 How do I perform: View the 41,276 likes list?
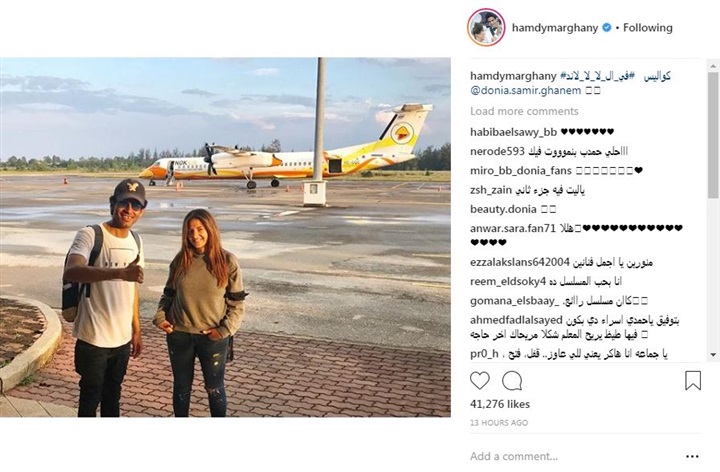coord(500,404)
